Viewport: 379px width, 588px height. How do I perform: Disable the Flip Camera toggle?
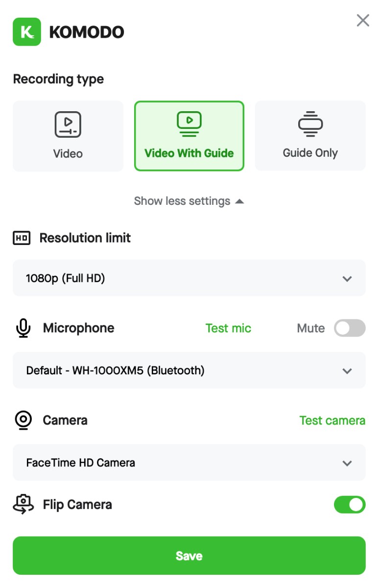coord(350,505)
